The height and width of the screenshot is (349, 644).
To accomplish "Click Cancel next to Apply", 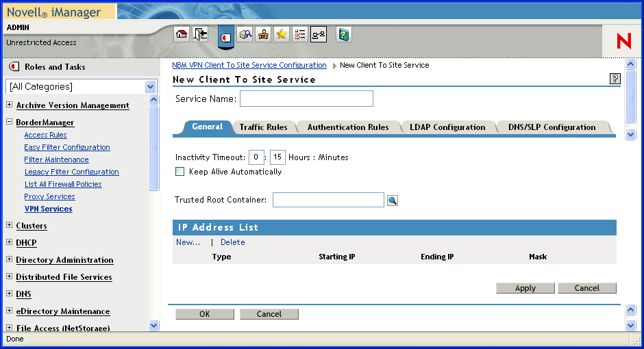I will click(x=587, y=288).
